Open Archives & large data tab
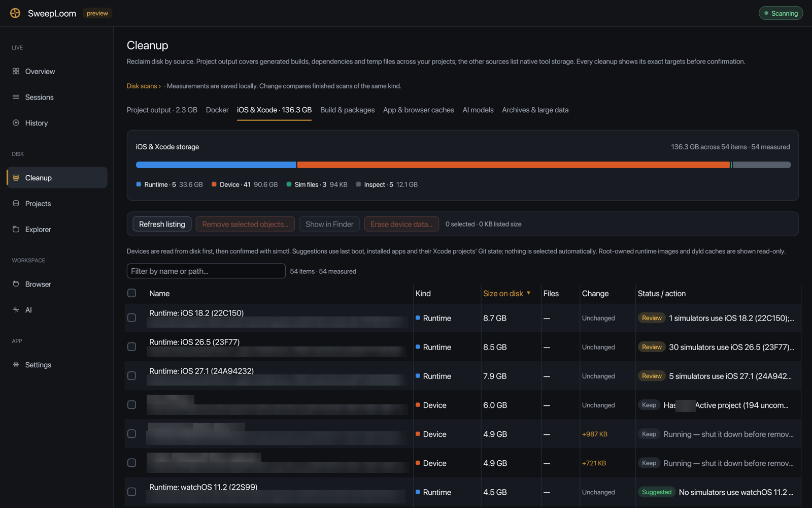The image size is (812, 508). [535, 110]
